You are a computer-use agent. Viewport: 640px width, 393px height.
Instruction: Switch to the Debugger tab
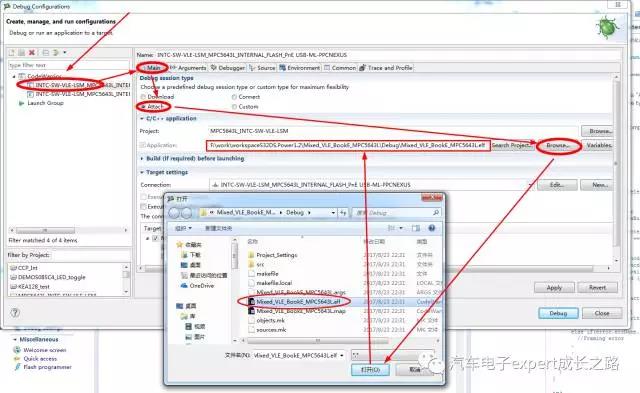pos(228,68)
